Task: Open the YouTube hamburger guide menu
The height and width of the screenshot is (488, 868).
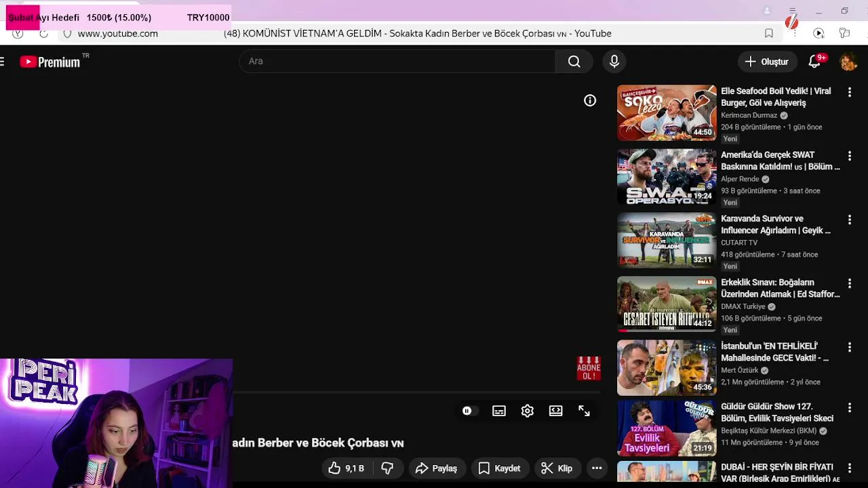Action: point(3,62)
